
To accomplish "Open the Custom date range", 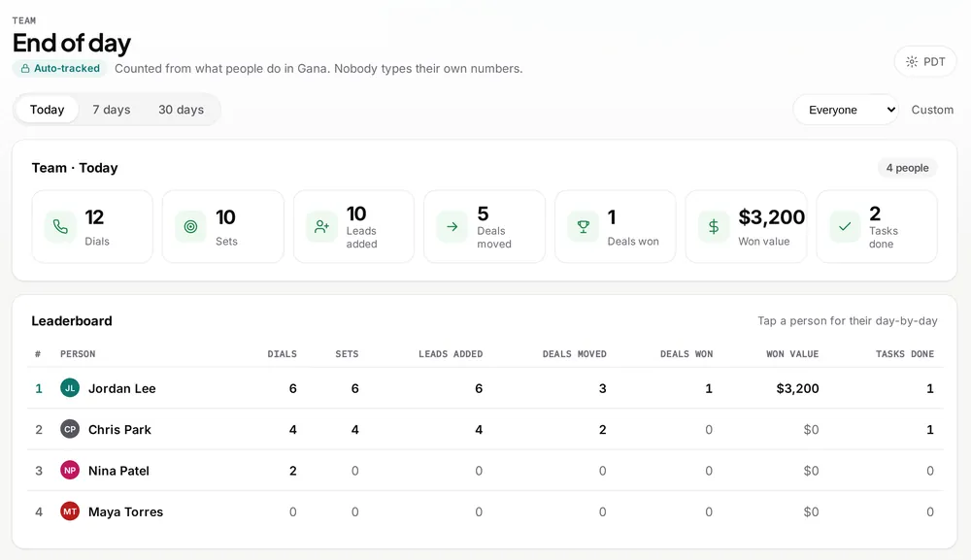I will coord(932,110).
